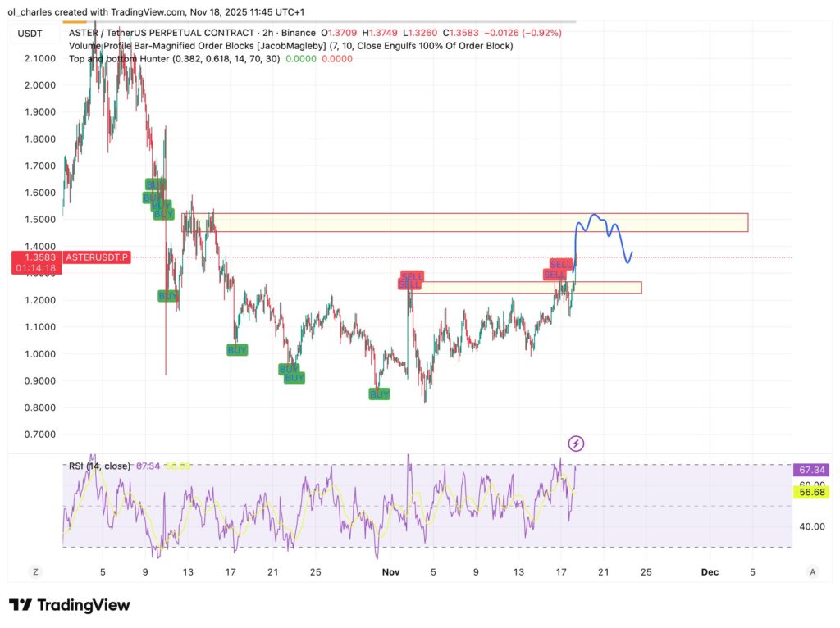Click the lightning bolt icon above the RSI pane
The width and height of the screenshot is (840, 628).
577,443
